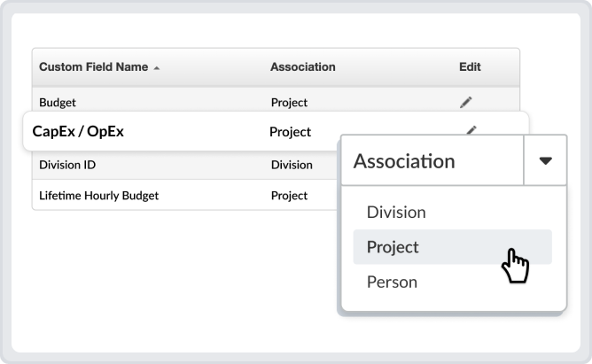Image resolution: width=592 pixels, height=364 pixels.
Task: Click the Division ID field name
Action: (x=69, y=164)
